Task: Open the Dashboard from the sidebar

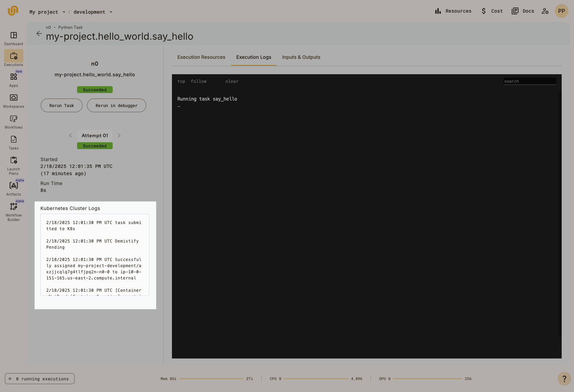Action: point(13,38)
